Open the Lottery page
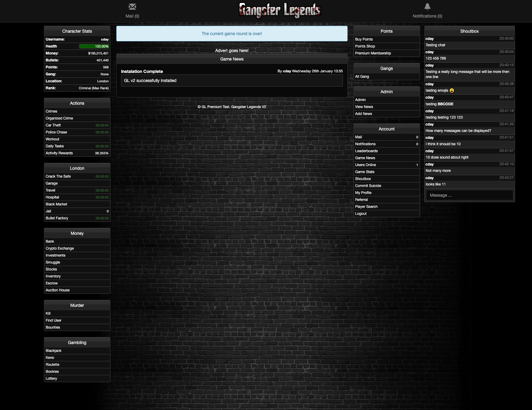 (51, 379)
